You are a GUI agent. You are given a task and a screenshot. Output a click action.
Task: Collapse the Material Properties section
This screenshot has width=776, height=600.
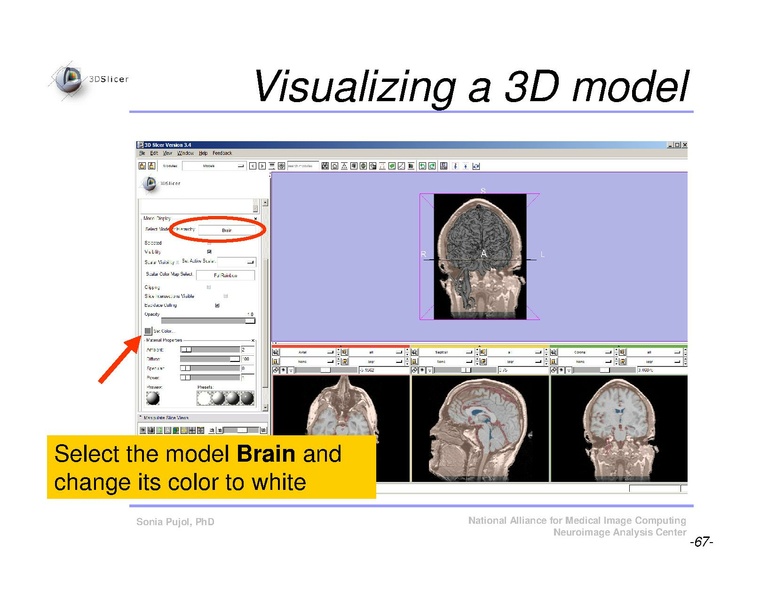(253, 341)
